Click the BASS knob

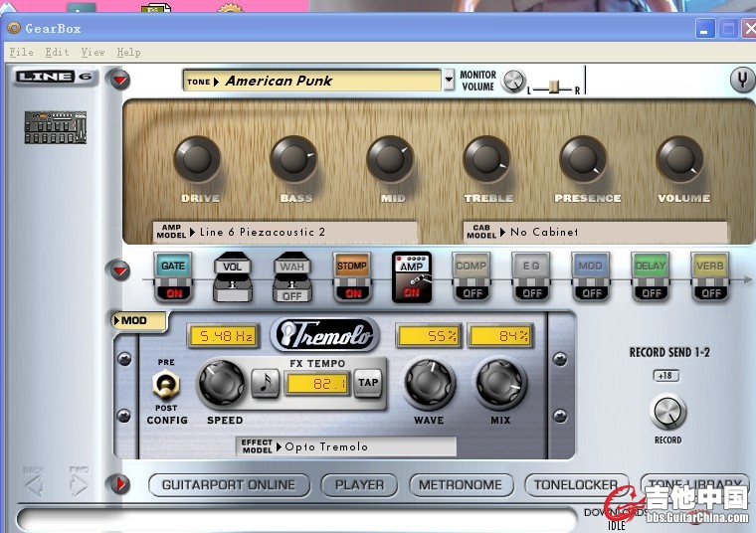tap(293, 159)
